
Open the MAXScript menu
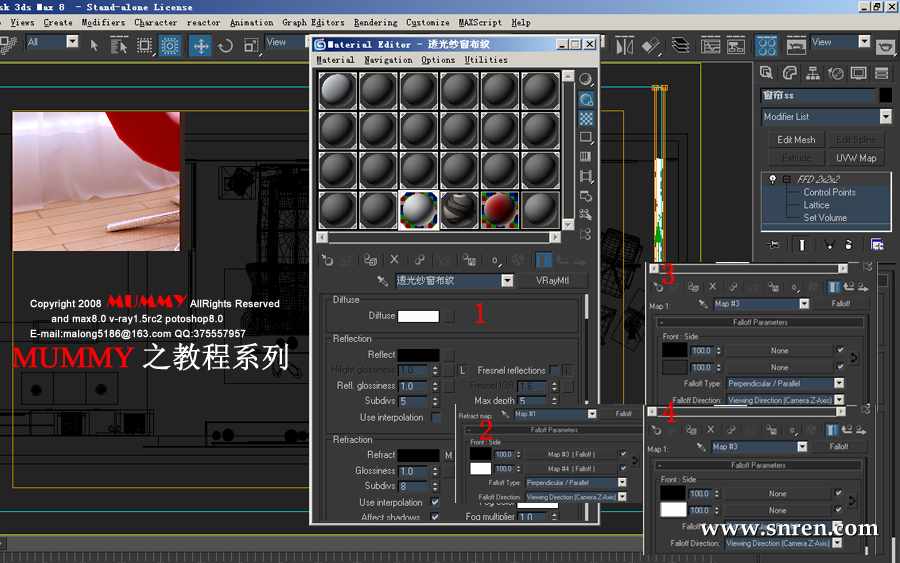[x=480, y=22]
